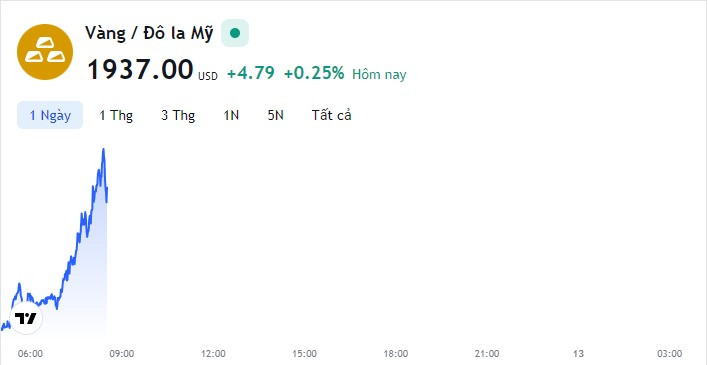Click the 13 date axis marker
The height and width of the screenshot is (365, 708).
578,353
